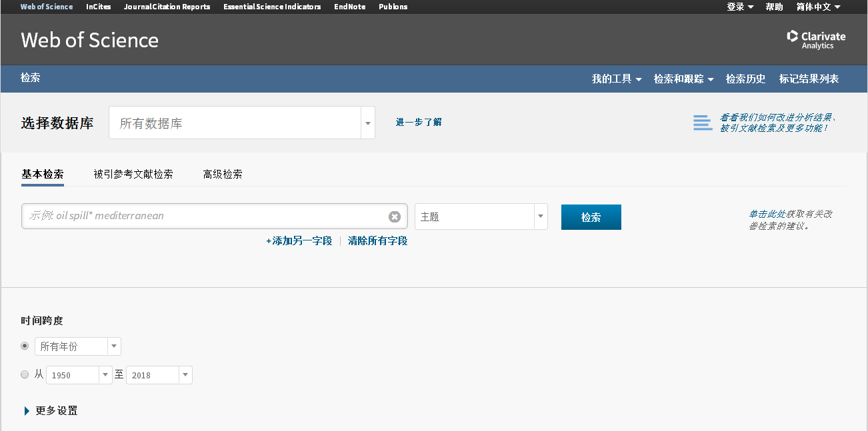Click 检索 in the blue navigation bar

click(x=31, y=78)
